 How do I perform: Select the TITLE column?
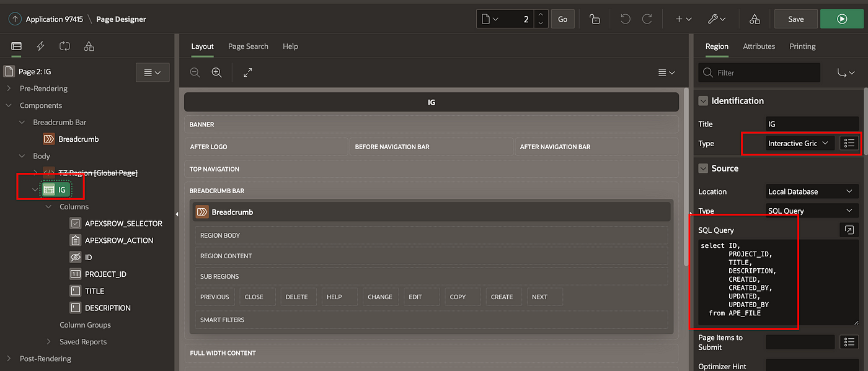pos(94,291)
